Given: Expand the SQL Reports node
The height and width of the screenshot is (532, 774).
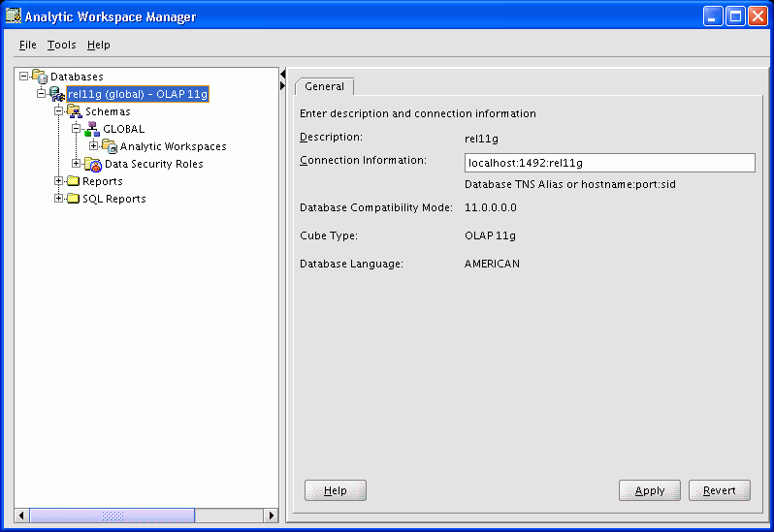Looking at the screenshot, I should (x=58, y=199).
